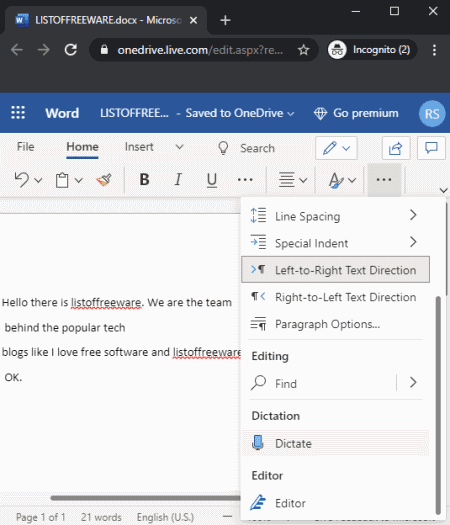Open the app launcher waffle icon
The image size is (450, 525).
click(18, 112)
